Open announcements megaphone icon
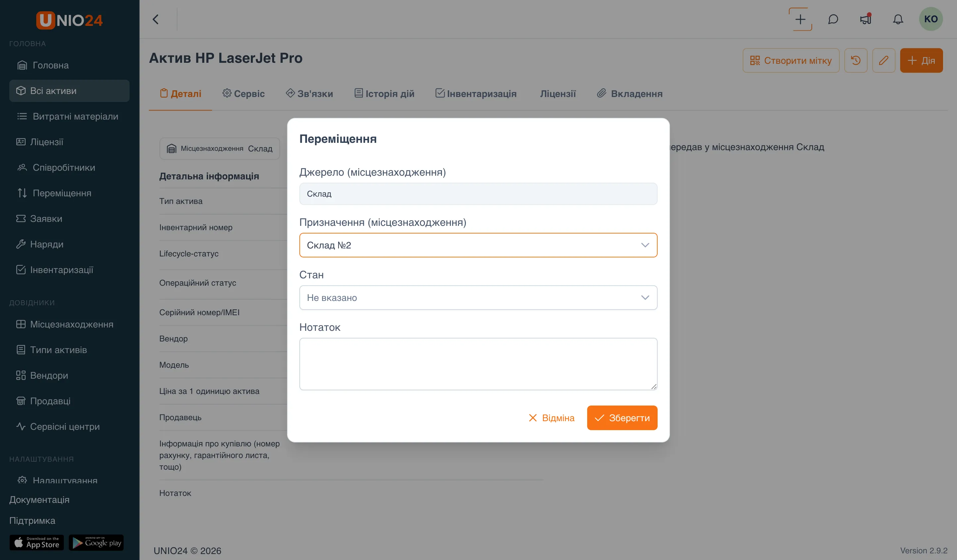Image resolution: width=957 pixels, height=560 pixels. point(866,19)
